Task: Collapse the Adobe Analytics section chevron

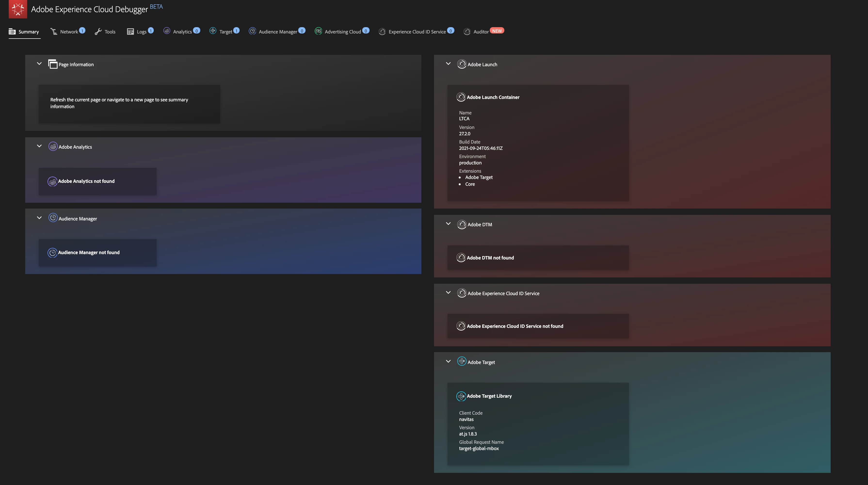Action: [39, 146]
